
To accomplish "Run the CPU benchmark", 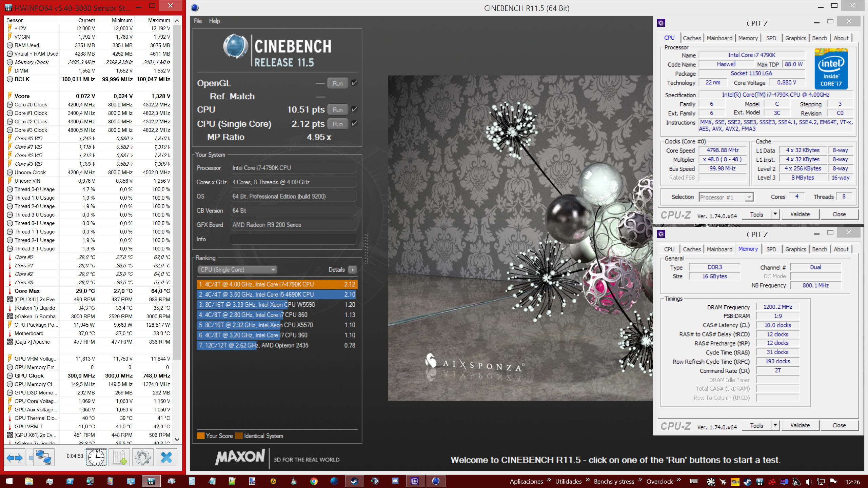I will 337,110.
